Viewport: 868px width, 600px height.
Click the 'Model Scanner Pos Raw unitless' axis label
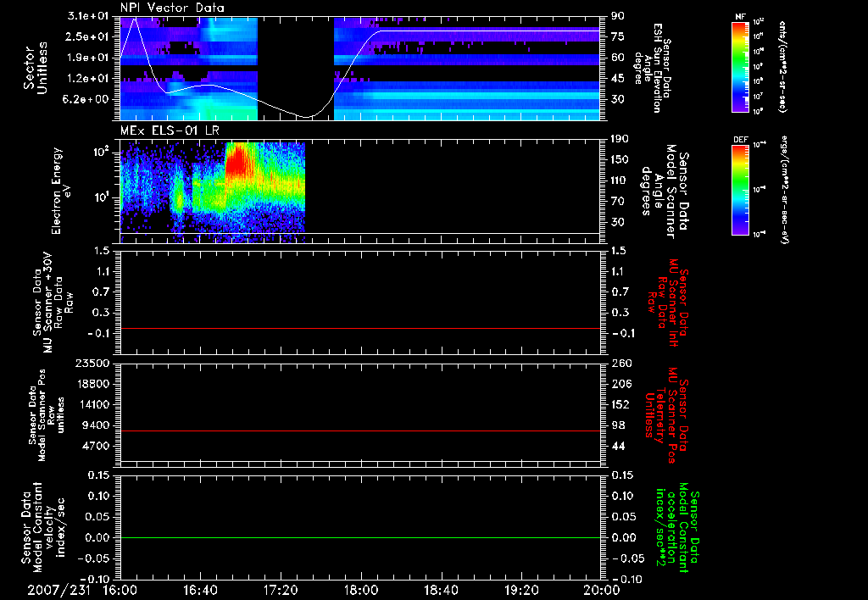(47, 415)
